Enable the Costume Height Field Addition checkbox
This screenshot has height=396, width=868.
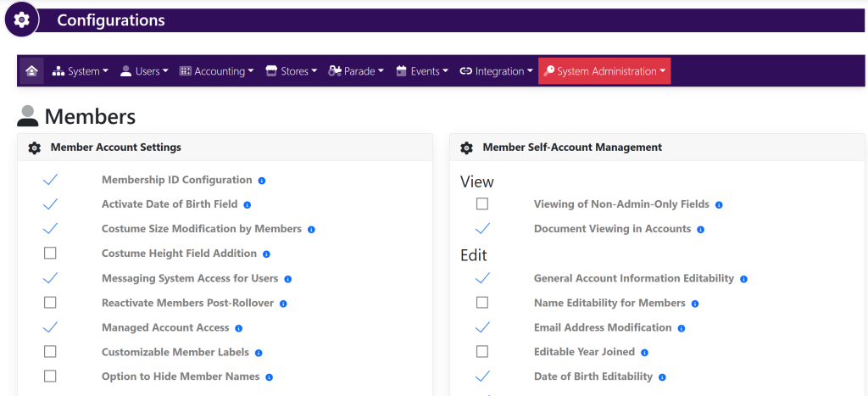click(50, 254)
